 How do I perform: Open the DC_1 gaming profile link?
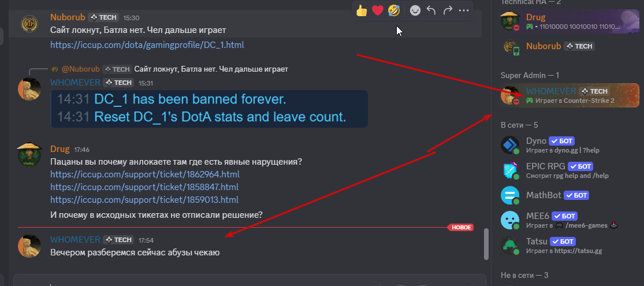click(147, 45)
